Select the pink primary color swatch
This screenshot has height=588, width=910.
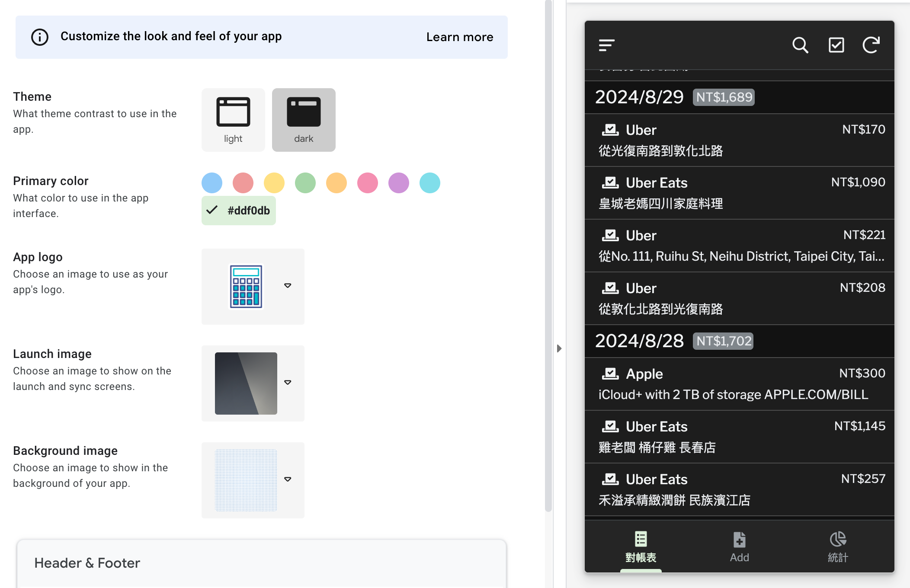367,182
